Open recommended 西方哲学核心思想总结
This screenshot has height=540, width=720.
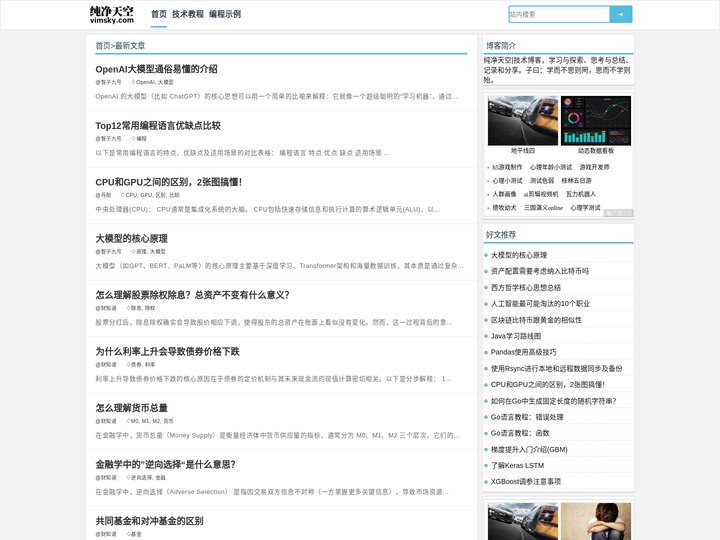[x=526, y=287]
